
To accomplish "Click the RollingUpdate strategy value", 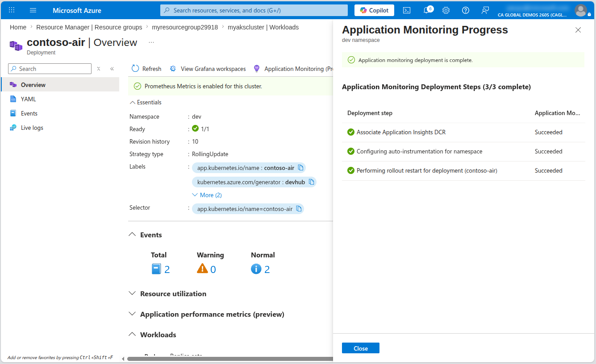I will pyautogui.click(x=210, y=154).
